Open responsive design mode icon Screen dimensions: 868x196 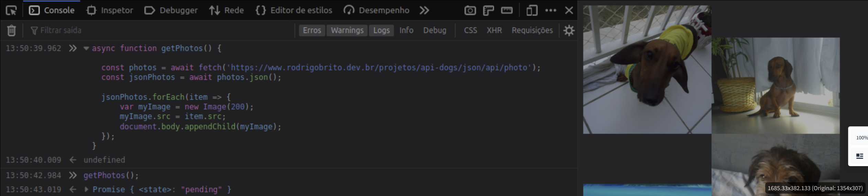pyautogui.click(x=532, y=11)
